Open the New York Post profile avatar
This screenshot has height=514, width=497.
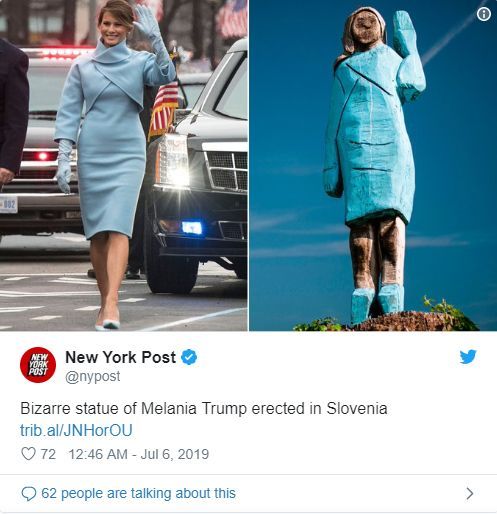click(38, 365)
